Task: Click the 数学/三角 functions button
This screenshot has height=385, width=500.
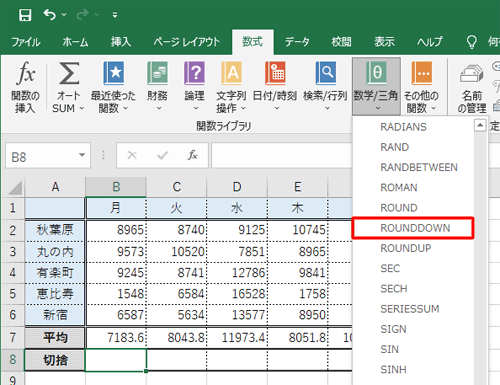Action: [376, 87]
